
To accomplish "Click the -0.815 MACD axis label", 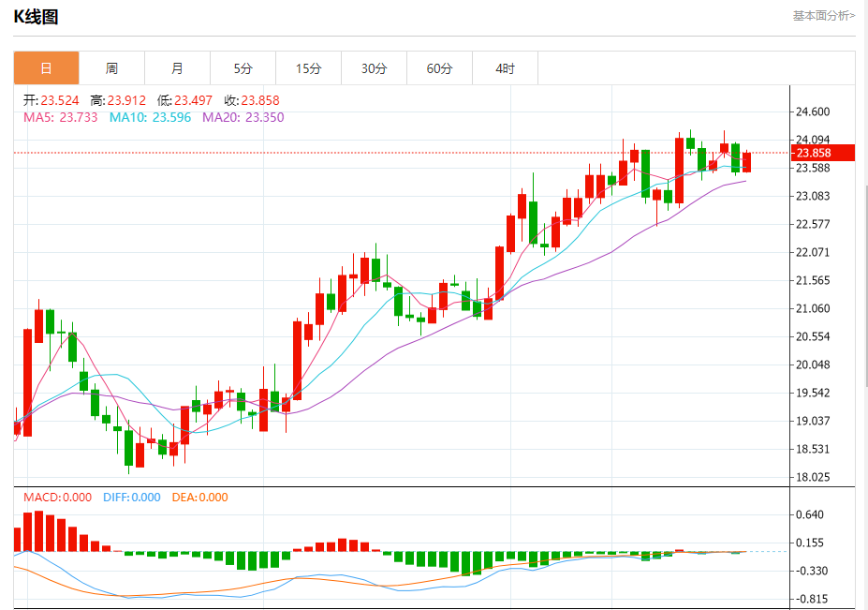I will pyautogui.click(x=811, y=599).
